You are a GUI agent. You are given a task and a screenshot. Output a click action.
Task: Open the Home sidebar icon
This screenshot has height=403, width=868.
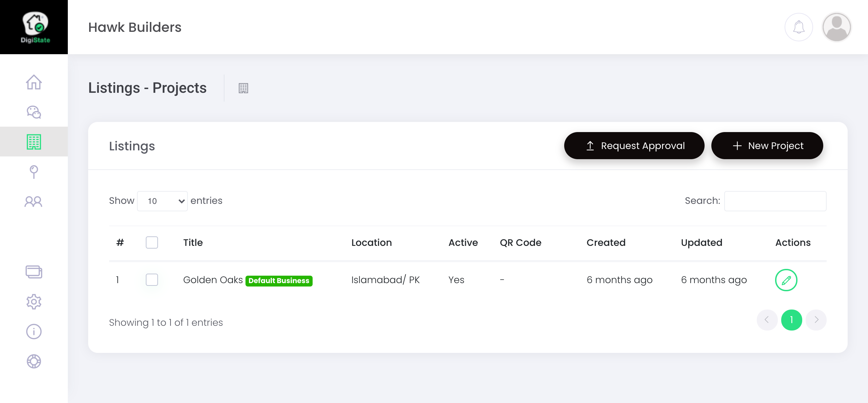34,82
